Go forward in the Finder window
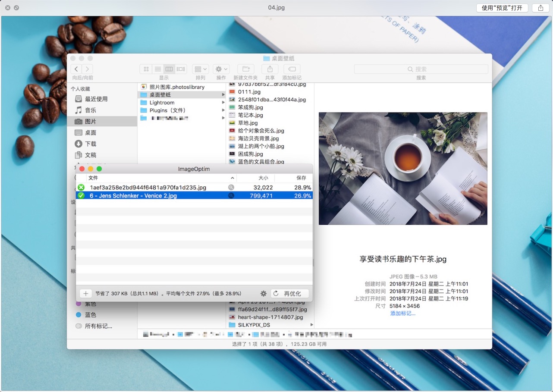Screen dimensions: 553x392 click(x=88, y=69)
